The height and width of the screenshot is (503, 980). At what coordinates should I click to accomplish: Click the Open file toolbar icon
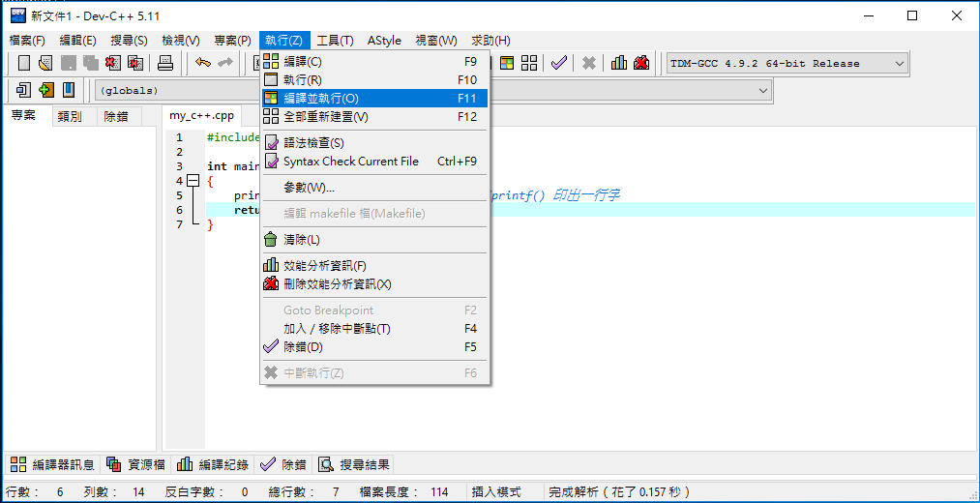tap(45, 63)
